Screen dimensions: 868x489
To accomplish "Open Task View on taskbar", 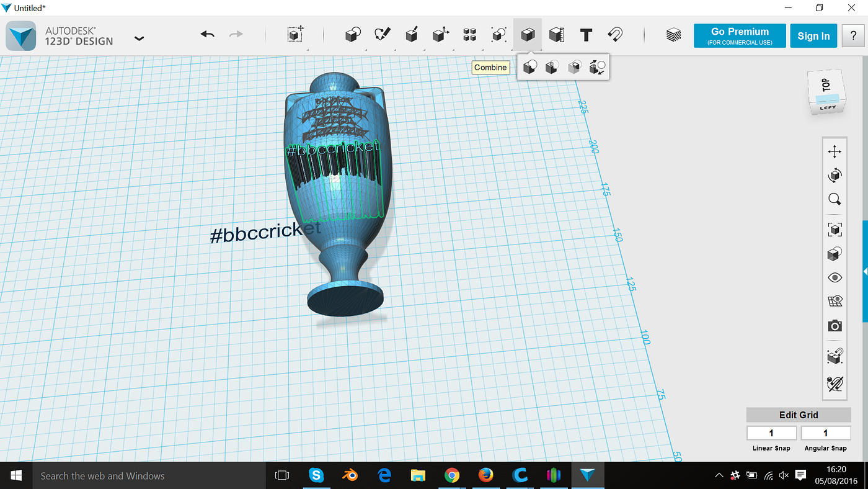I will (282, 476).
